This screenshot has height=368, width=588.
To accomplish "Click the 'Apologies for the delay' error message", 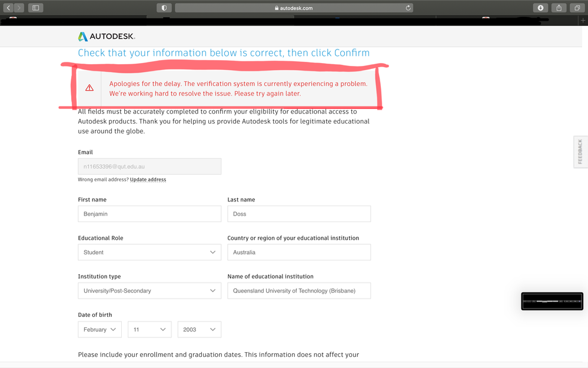I will 238,88.
